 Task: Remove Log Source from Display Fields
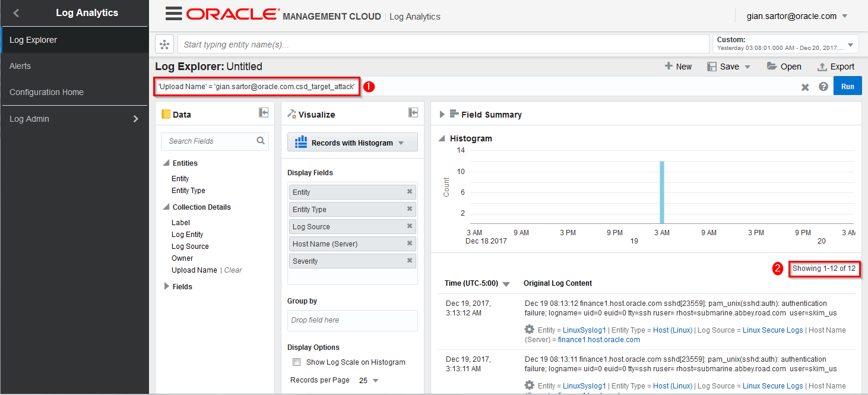(410, 226)
